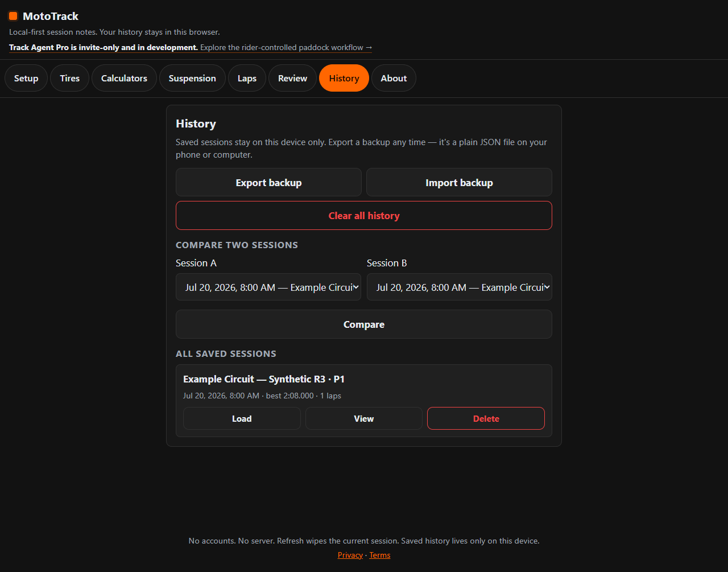Click the 'Session A' label

196,263
